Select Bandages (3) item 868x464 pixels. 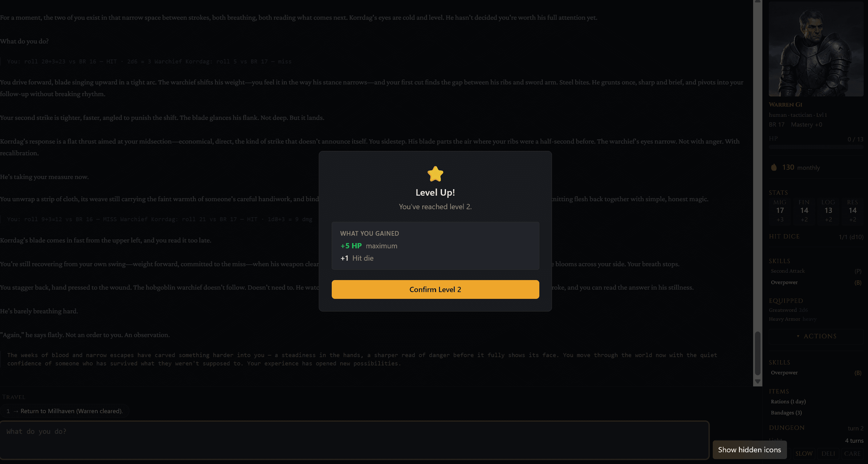(786, 413)
